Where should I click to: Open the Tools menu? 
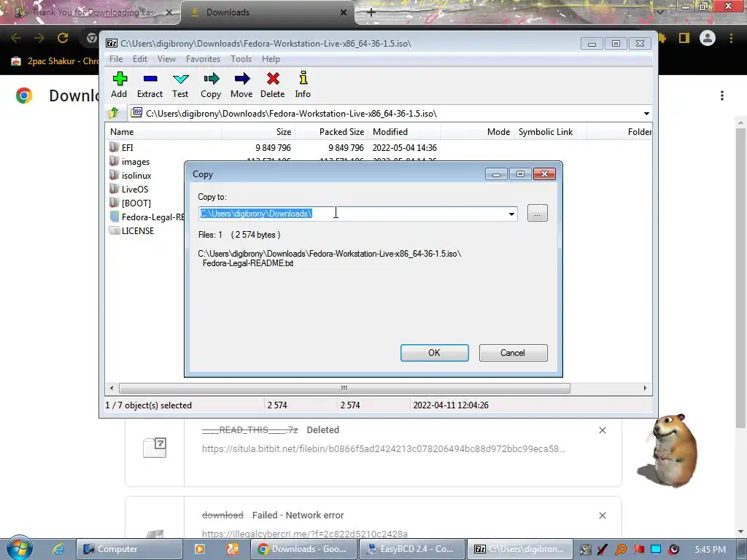[241, 59]
